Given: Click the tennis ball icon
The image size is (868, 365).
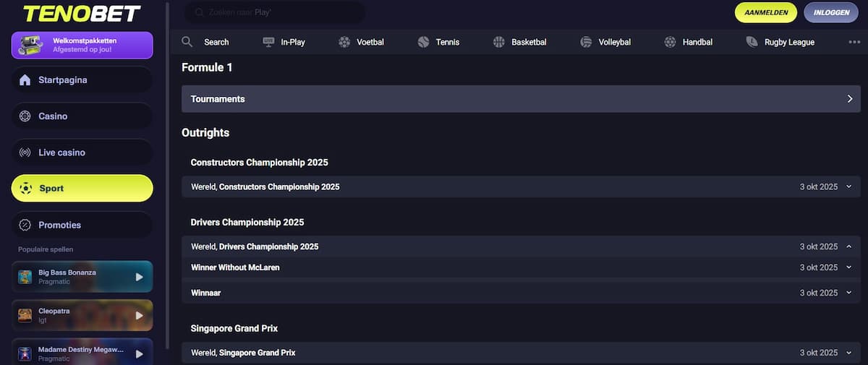Looking at the screenshot, I should pyautogui.click(x=424, y=42).
